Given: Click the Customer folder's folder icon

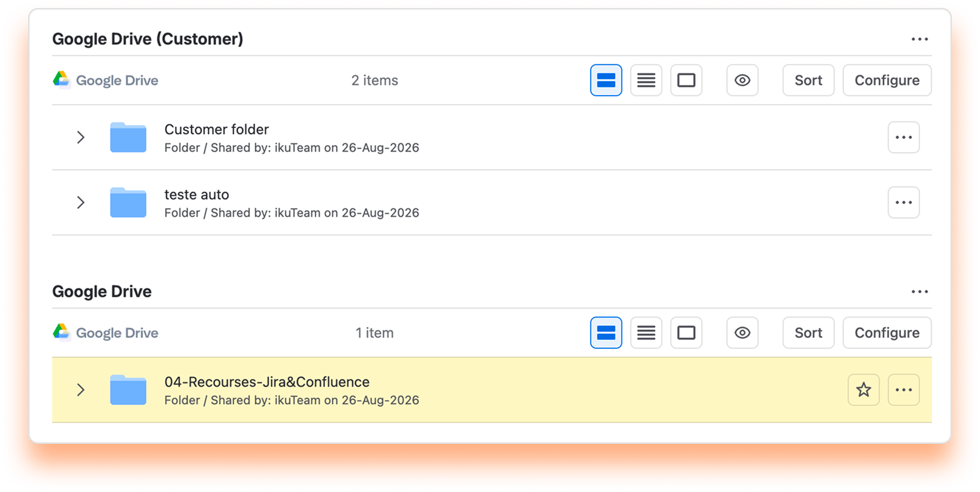Looking at the screenshot, I should coord(128,137).
